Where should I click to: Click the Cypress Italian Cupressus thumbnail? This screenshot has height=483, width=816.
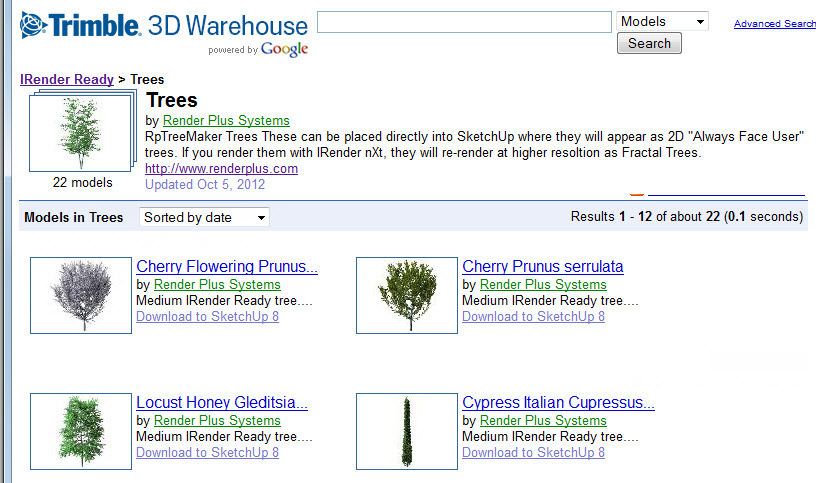406,431
